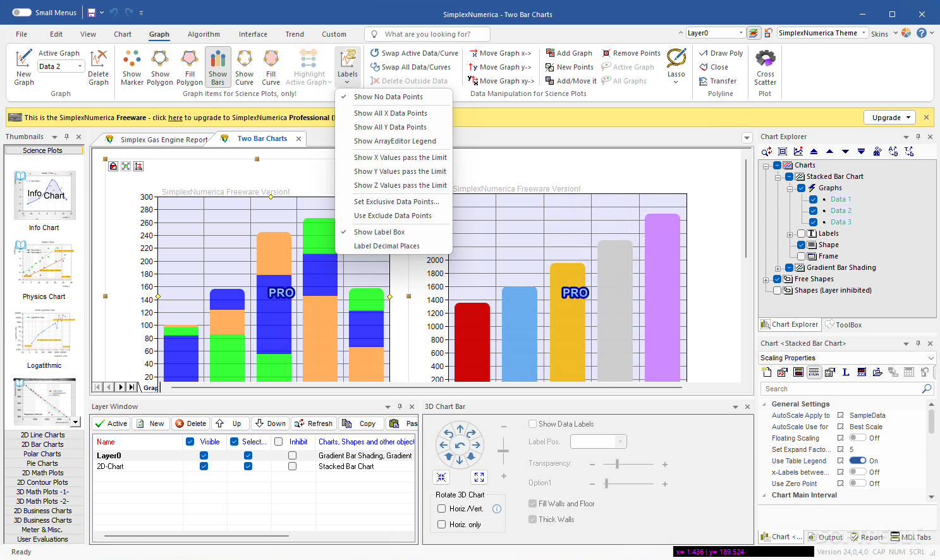
Task: Click Add Graph in ribbon
Action: pyautogui.click(x=569, y=53)
